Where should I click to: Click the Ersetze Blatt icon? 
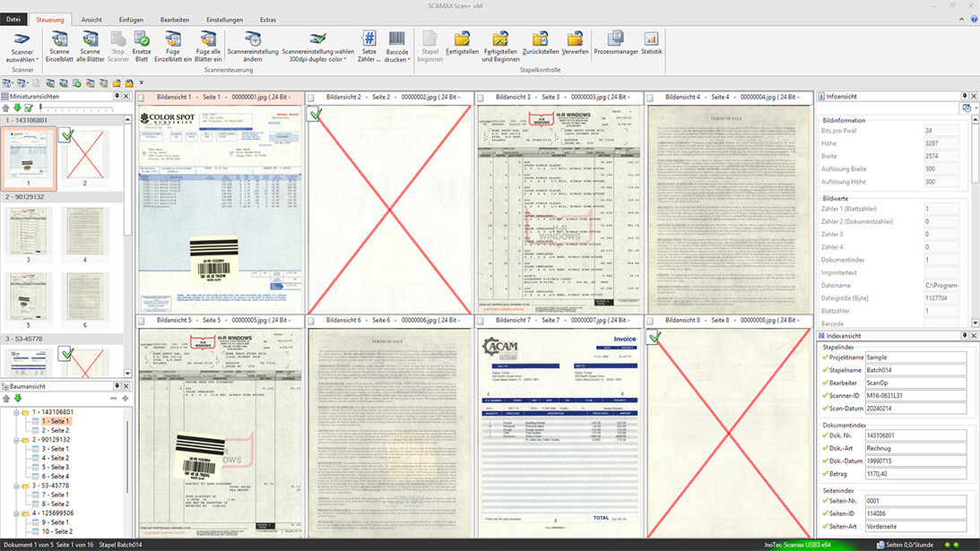(x=142, y=45)
